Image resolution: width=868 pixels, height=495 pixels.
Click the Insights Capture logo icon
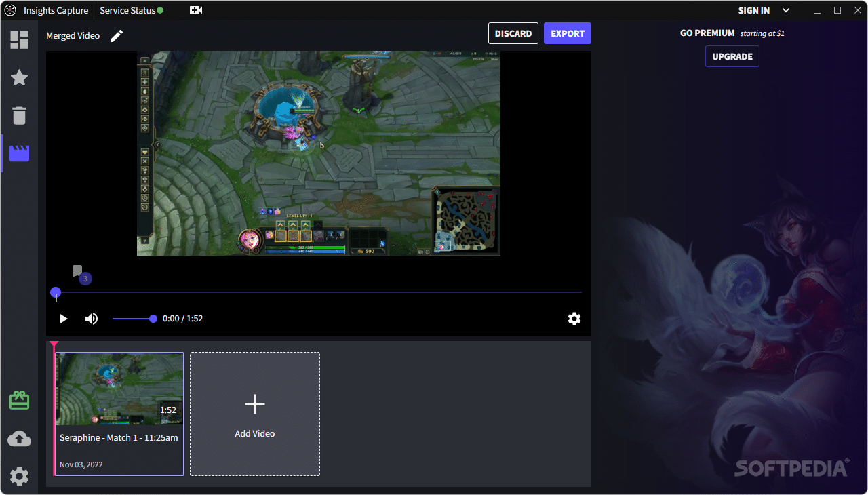coord(10,10)
